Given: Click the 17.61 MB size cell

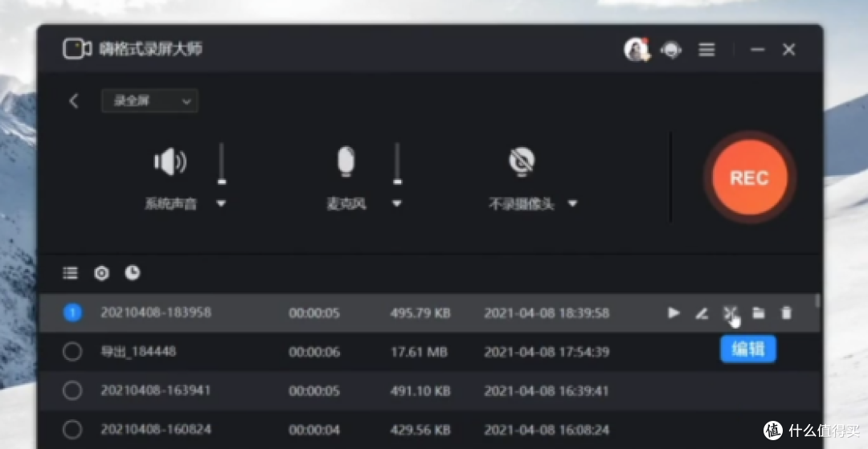Looking at the screenshot, I should (419, 353).
